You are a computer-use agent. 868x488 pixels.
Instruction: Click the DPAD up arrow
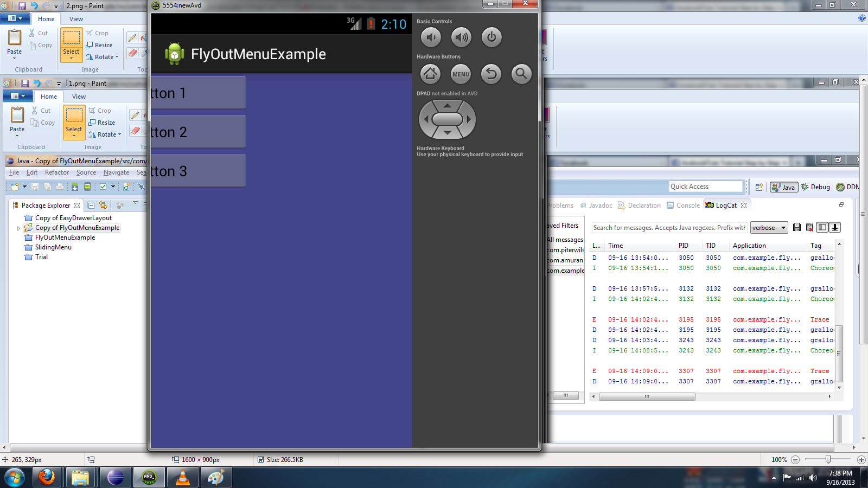pyautogui.click(x=448, y=105)
